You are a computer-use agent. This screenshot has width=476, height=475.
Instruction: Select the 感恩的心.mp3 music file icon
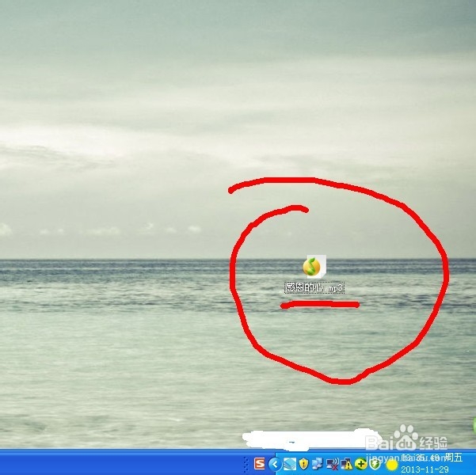pyautogui.click(x=314, y=267)
